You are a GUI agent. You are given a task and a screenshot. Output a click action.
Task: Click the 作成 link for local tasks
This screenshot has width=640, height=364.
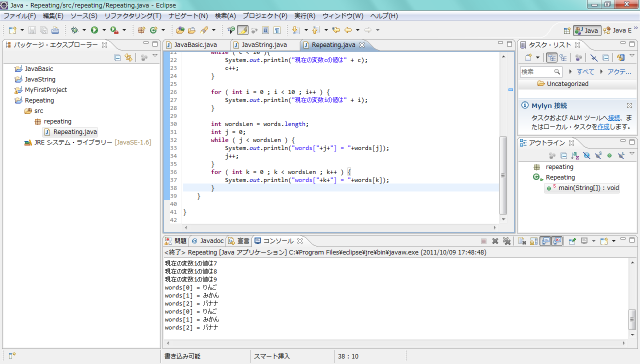click(603, 127)
